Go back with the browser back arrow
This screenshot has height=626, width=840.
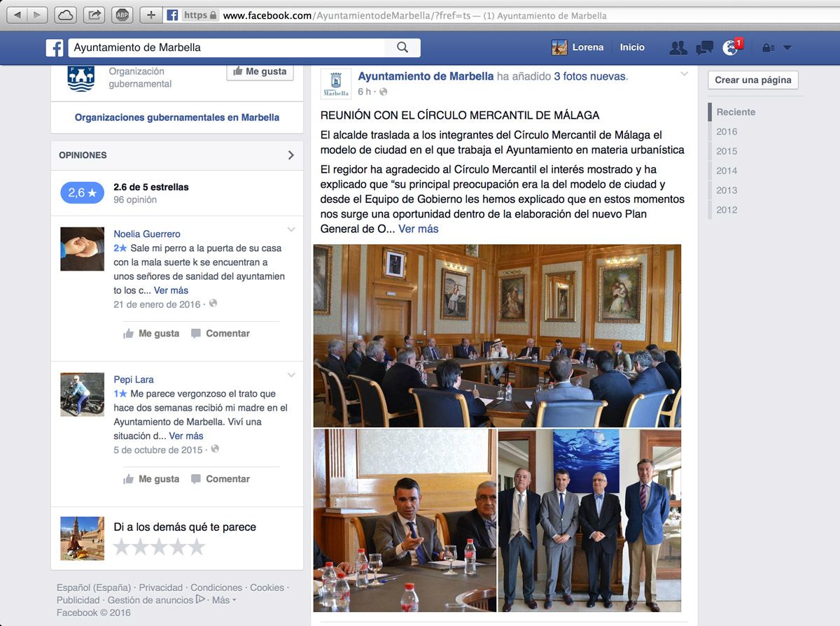tap(17, 15)
